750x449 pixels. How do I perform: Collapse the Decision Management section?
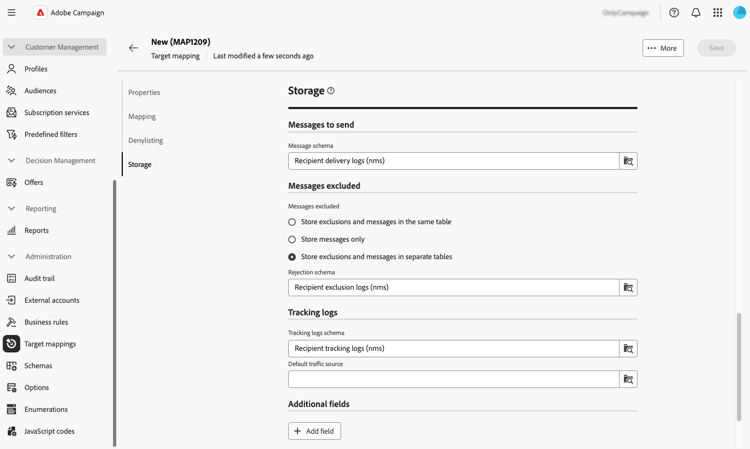12,160
